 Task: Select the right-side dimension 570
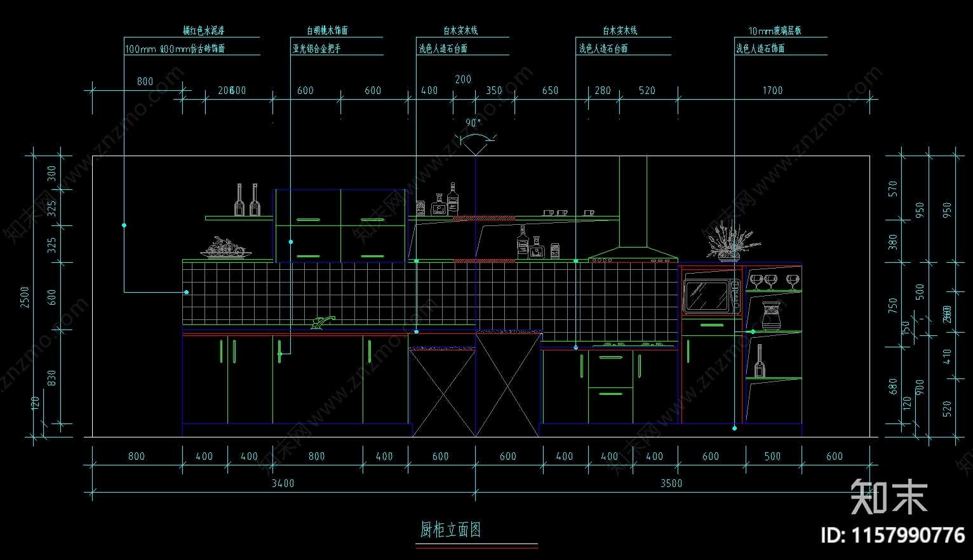click(x=894, y=189)
